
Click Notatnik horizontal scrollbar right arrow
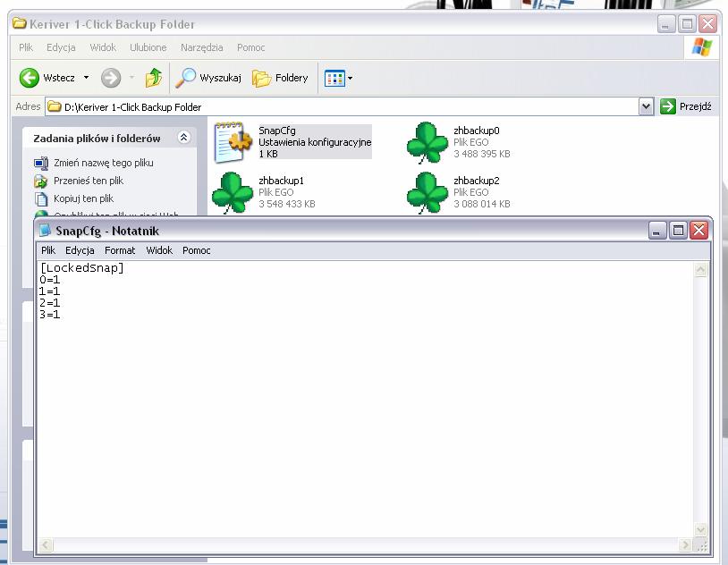pos(685,544)
